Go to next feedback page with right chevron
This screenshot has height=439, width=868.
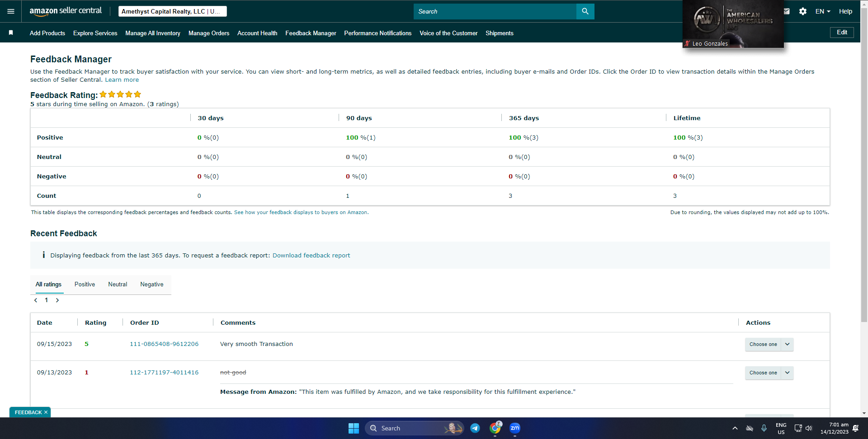click(x=57, y=300)
